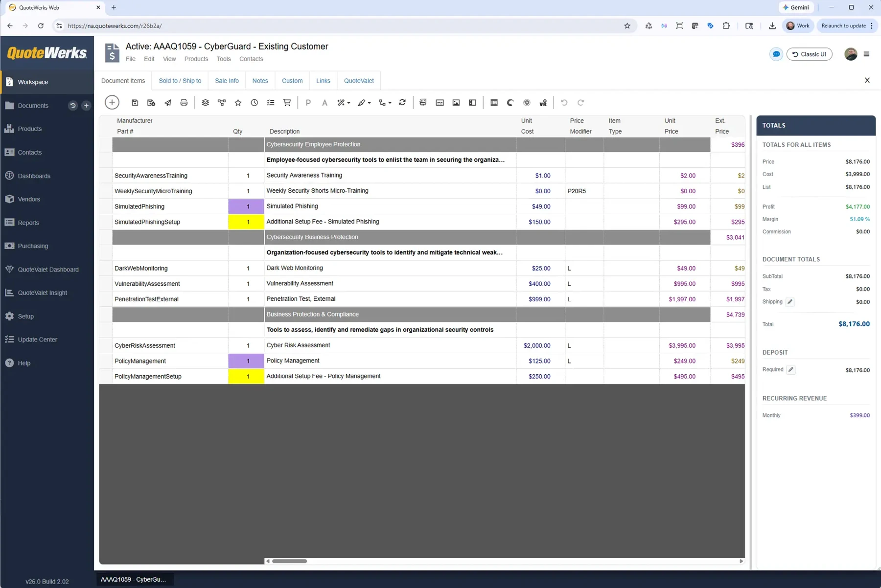
Task: Edit the Shipping amount with the pencil icon
Action: (790, 302)
